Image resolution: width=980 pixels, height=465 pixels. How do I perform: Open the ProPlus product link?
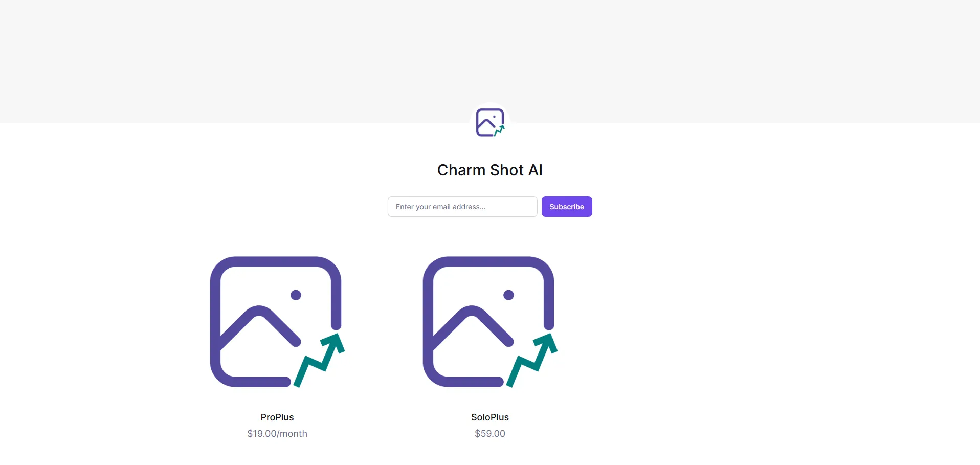pyautogui.click(x=277, y=417)
